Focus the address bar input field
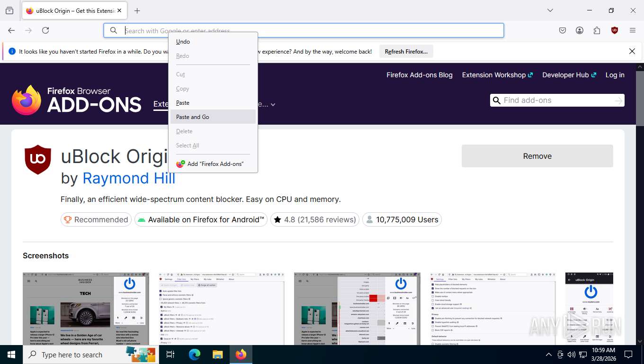 tap(304, 30)
